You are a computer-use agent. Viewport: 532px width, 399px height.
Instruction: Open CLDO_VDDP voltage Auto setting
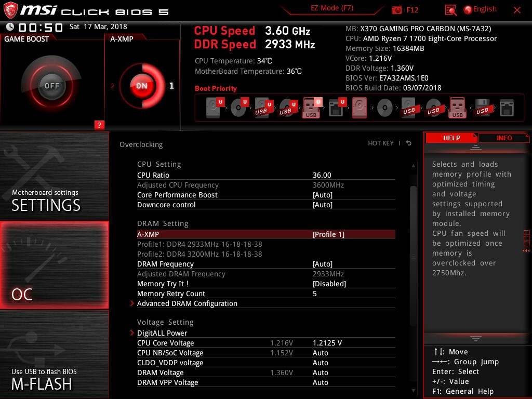tap(266, 362)
